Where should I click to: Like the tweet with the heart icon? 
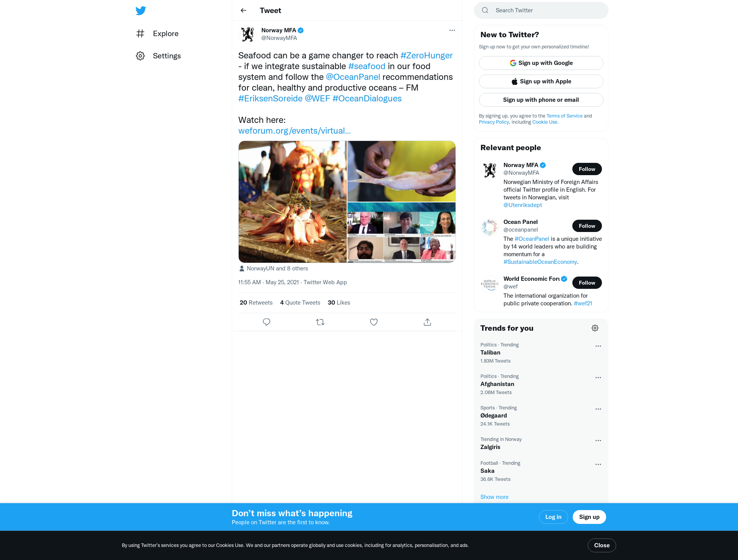[x=374, y=322]
